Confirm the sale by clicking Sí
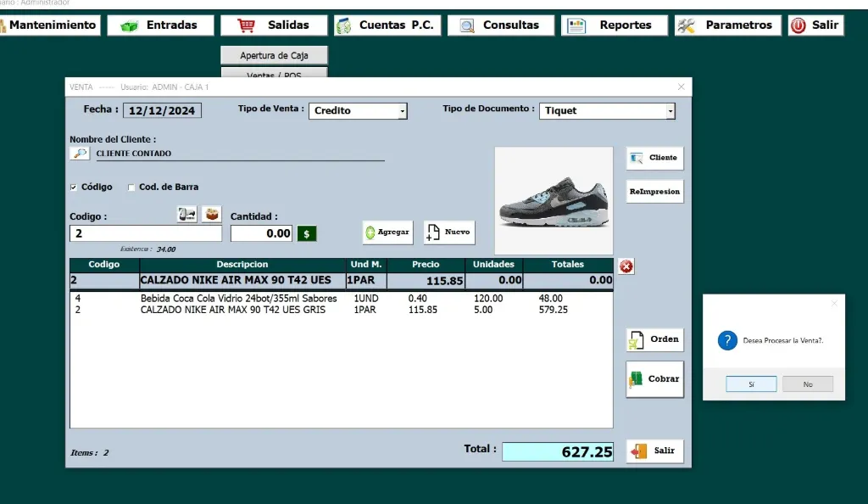 point(751,384)
